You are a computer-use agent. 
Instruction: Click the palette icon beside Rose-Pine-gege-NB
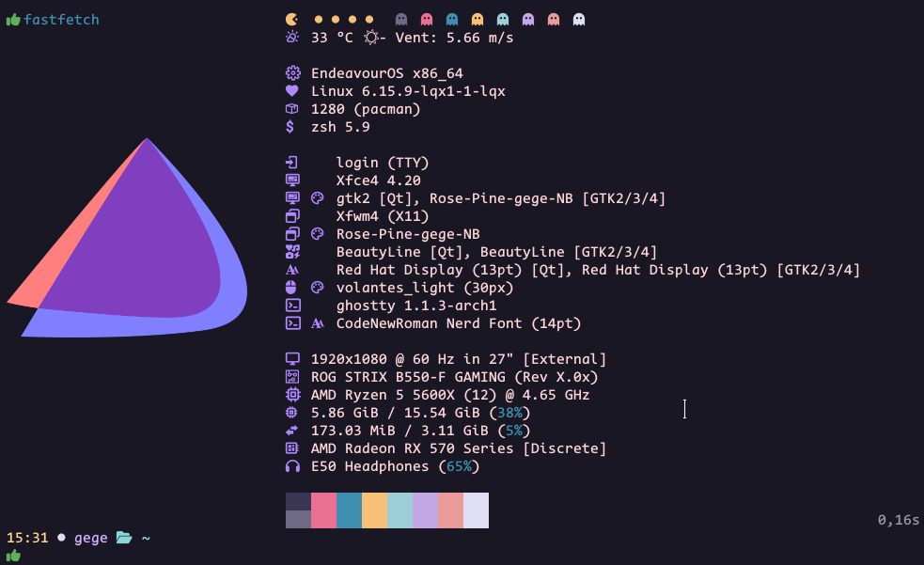tap(317, 234)
